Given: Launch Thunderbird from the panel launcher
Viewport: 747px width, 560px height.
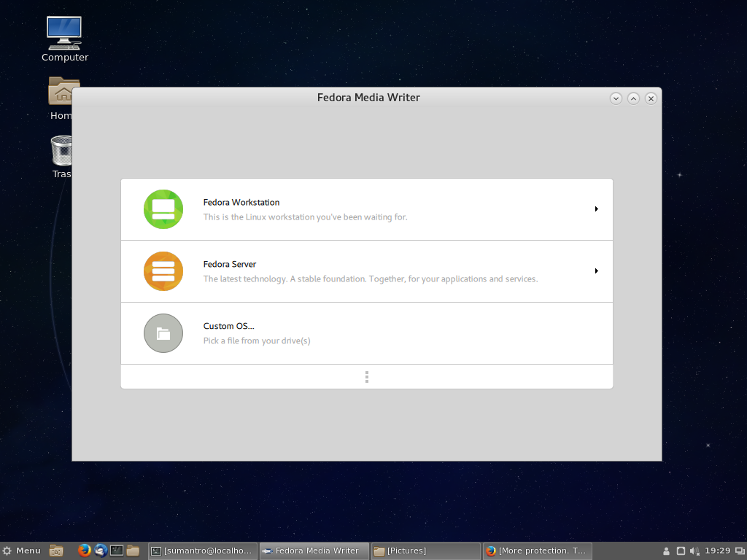Looking at the screenshot, I should tap(101, 551).
